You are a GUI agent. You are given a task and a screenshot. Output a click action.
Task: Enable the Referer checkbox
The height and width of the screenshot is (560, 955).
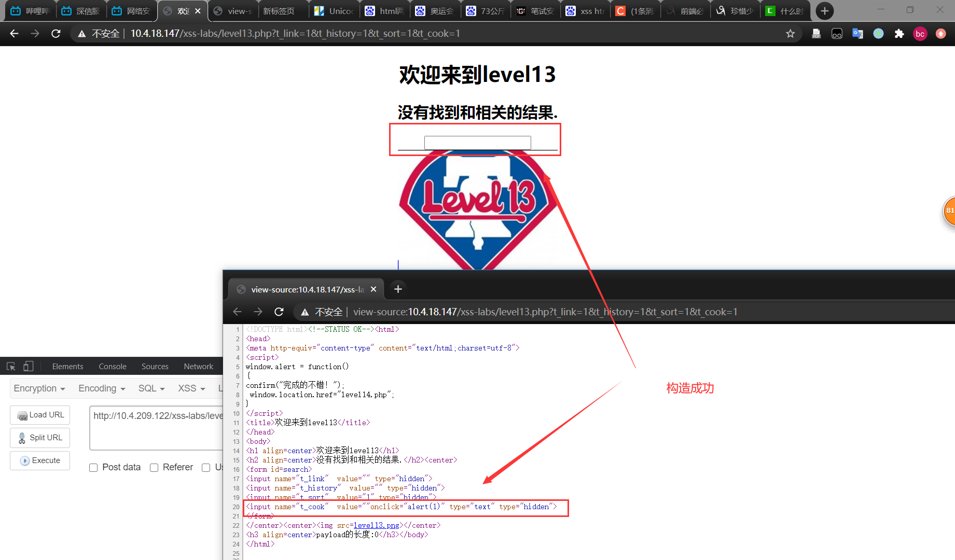[154, 468]
